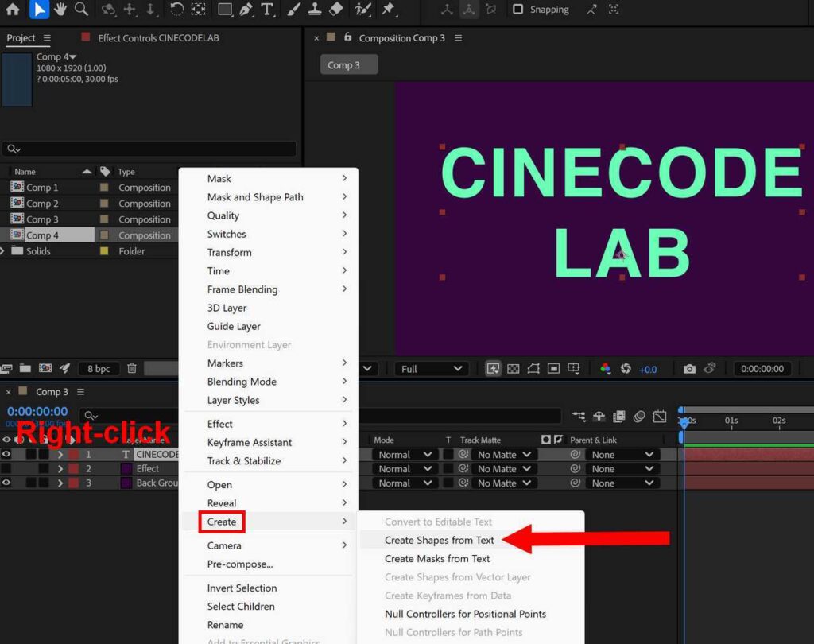
Task: Select the Eraser tool
Action: pyautogui.click(x=336, y=10)
